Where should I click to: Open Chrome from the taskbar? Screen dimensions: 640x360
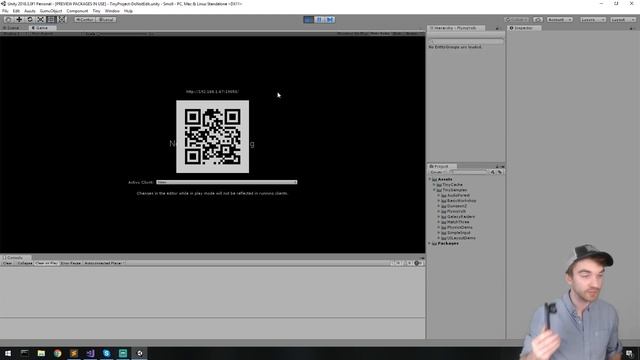click(57, 353)
